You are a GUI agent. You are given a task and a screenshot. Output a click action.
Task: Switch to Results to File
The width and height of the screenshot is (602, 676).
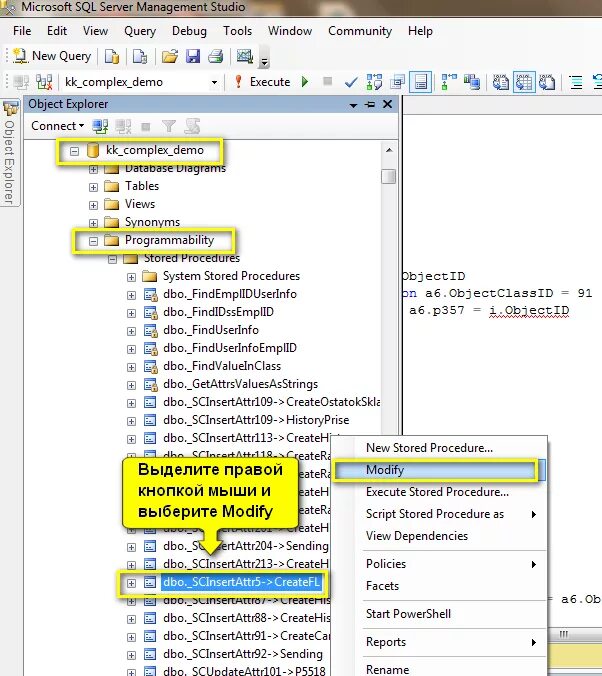click(x=547, y=82)
